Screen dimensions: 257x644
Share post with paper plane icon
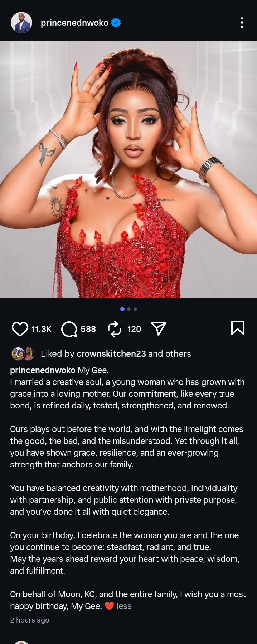pyautogui.click(x=159, y=328)
